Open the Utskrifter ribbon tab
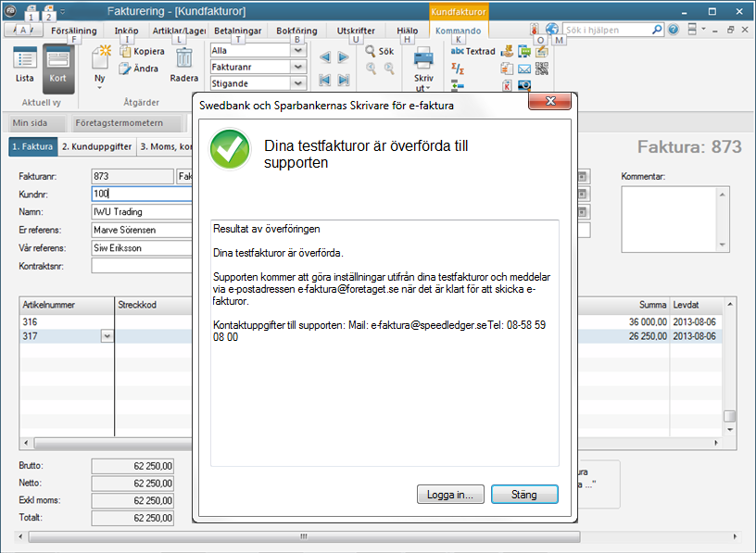The height and width of the screenshot is (553, 756). (356, 31)
